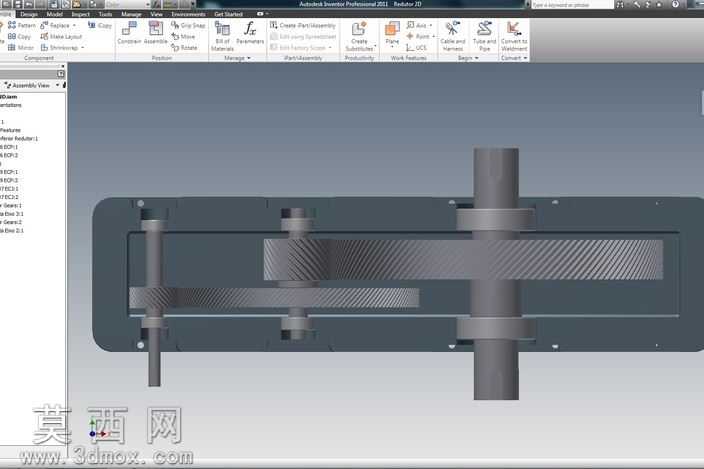Image resolution: width=704 pixels, height=469 pixels.
Task: Select the Shrinkwrap tool
Action: pos(59,47)
